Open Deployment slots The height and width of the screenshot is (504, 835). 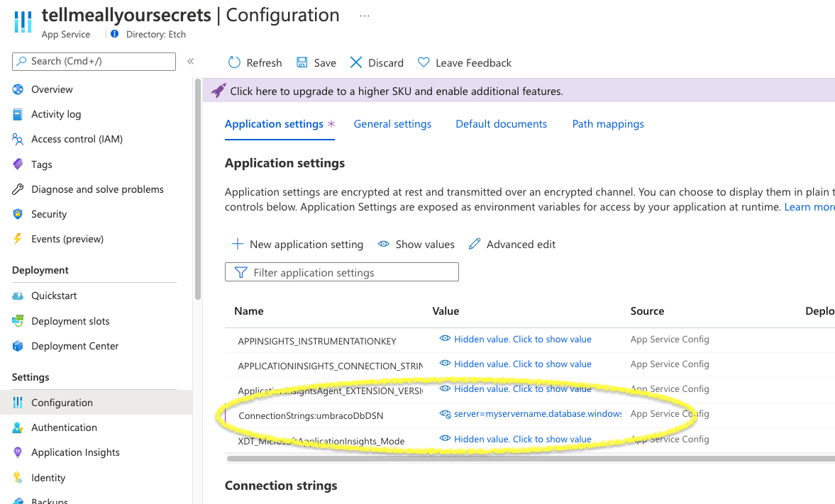pyautogui.click(x=70, y=321)
